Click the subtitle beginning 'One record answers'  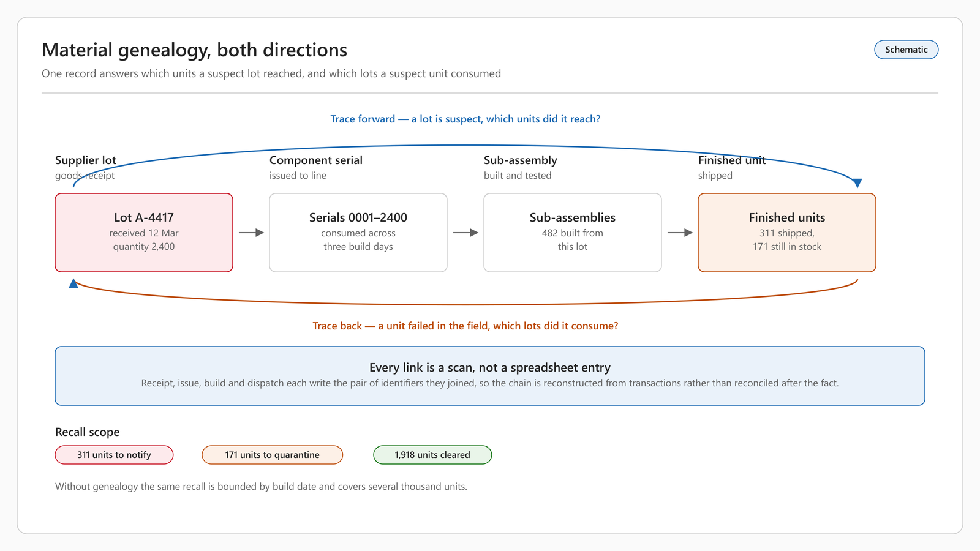point(271,73)
